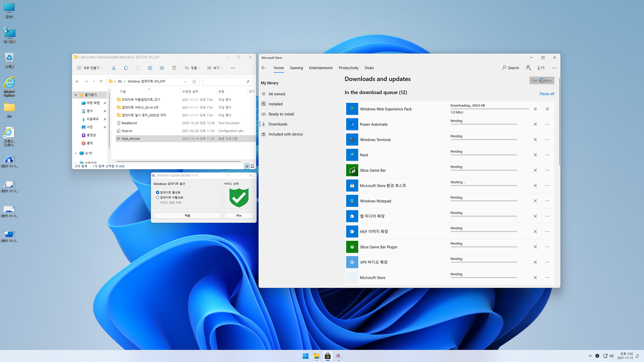The image size is (644, 362).
Task: Click the Get updates button
Action: [542, 80]
